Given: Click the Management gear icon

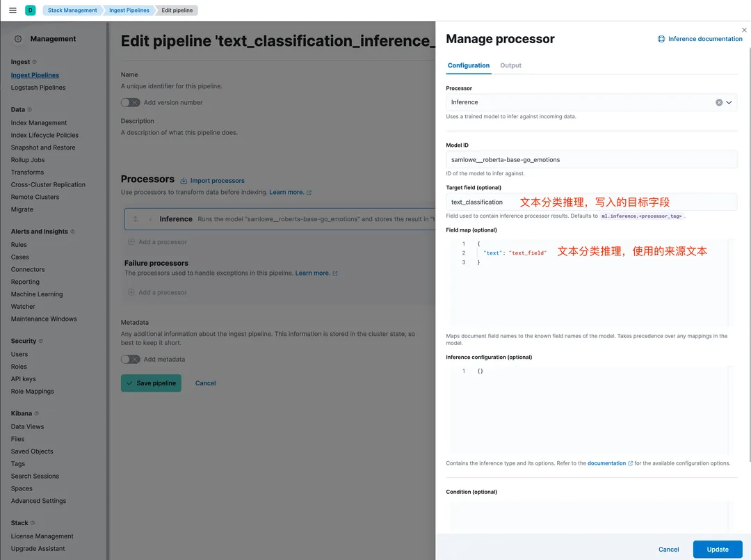Looking at the screenshot, I should click(18, 39).
